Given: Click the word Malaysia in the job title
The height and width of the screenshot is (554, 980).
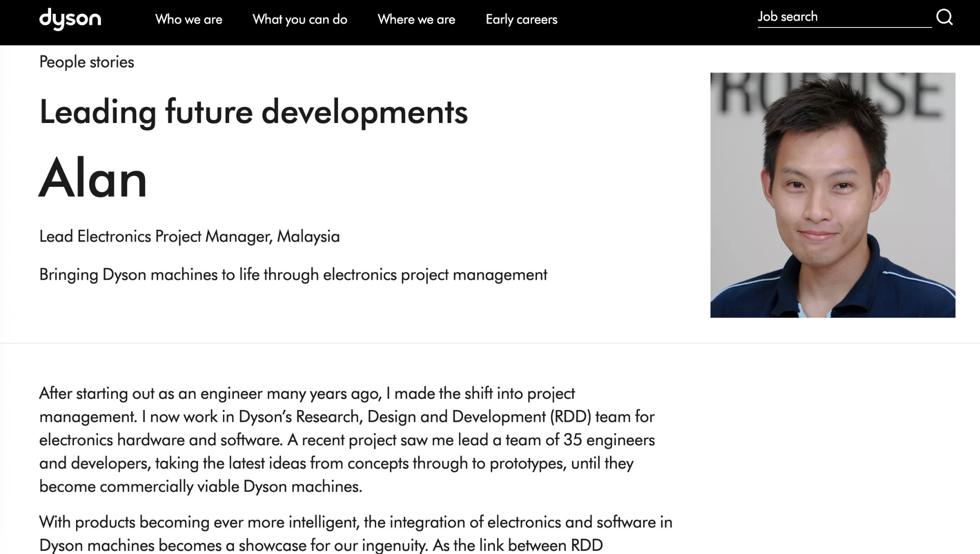Looking at the screenshot, I should coord(308,236).
